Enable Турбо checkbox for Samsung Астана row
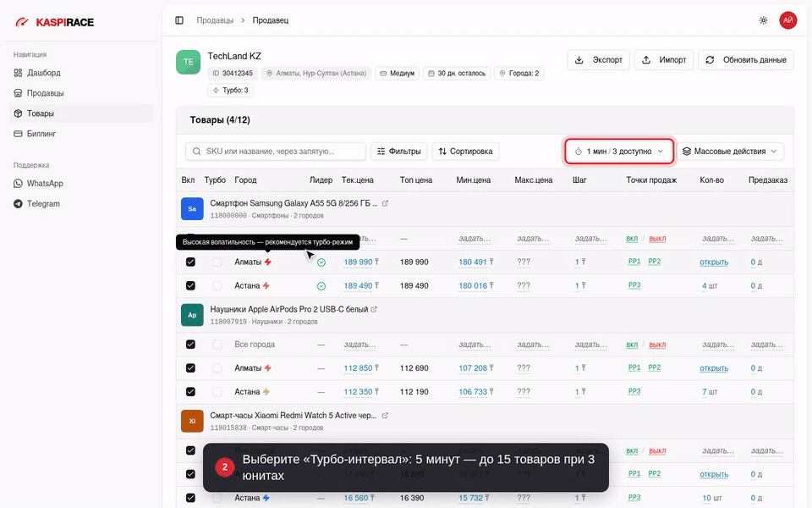Image resolution: width=812 pixels, height=508 pixels. [x=217, y=285]
